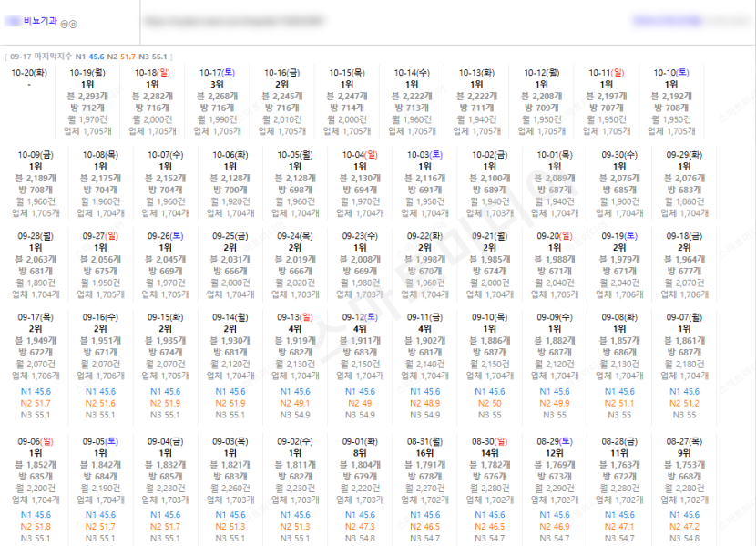Click '16위' rank under 08-31(월)

(424, 453)
